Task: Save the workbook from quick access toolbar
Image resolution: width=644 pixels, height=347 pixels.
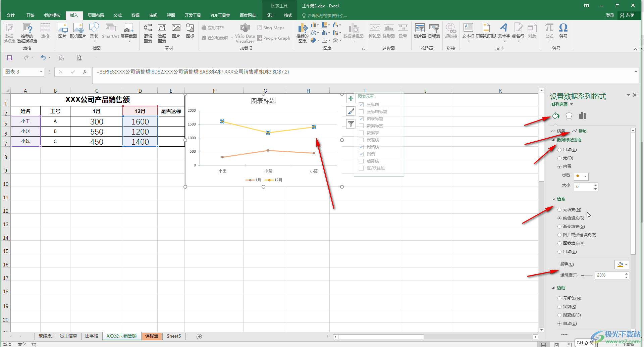Action: [x=9, y=58]
